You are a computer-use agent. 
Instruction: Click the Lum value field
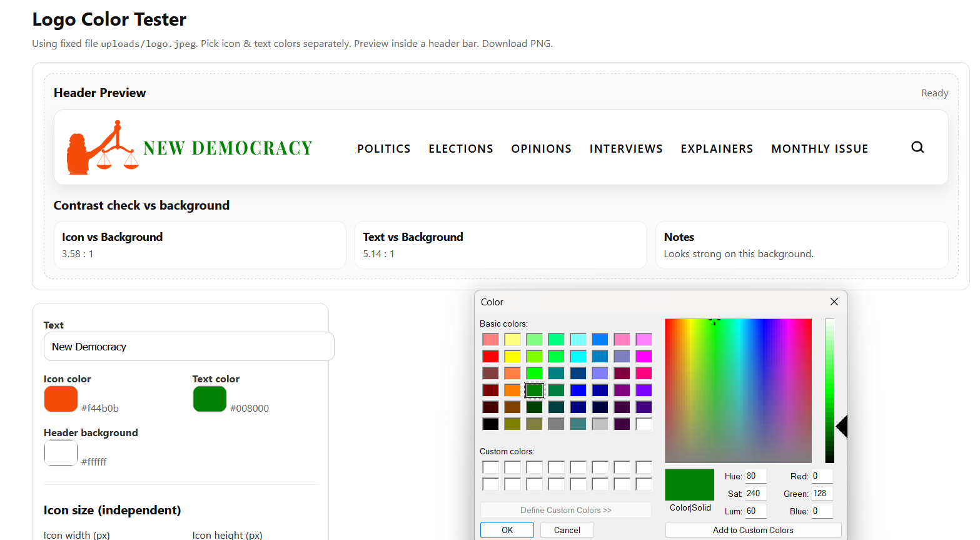pos(755,511)
